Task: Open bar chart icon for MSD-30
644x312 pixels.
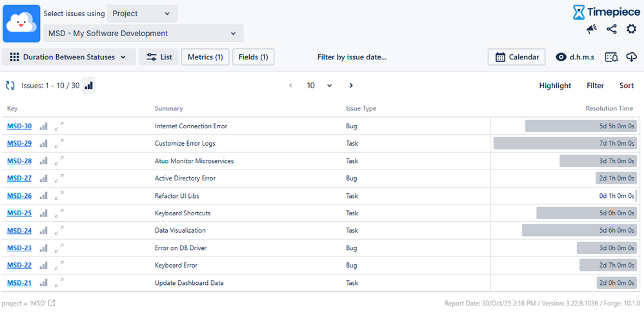Action: click(x=43, y=126)
